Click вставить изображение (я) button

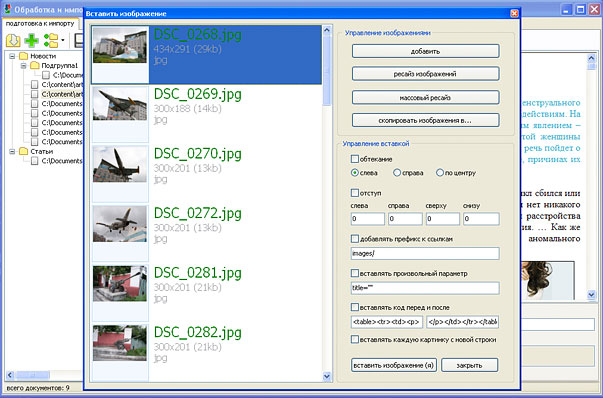[394, 365]
